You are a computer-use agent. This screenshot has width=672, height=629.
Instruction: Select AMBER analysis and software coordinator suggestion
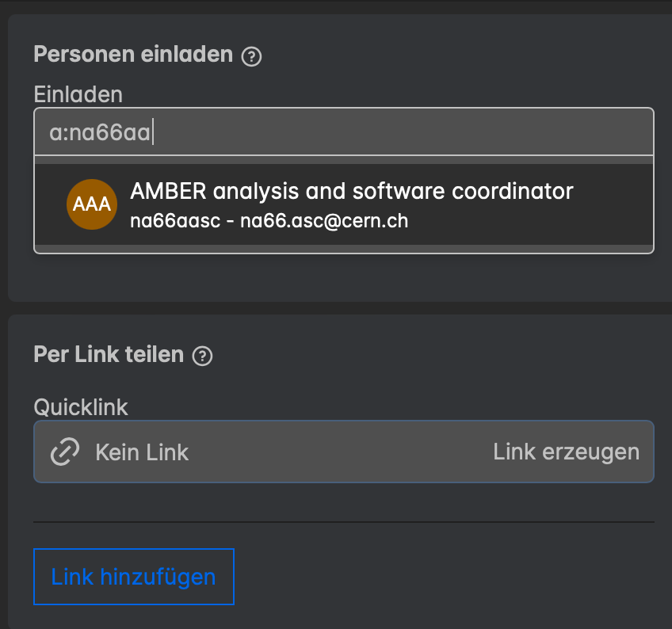tap(351, 192)
